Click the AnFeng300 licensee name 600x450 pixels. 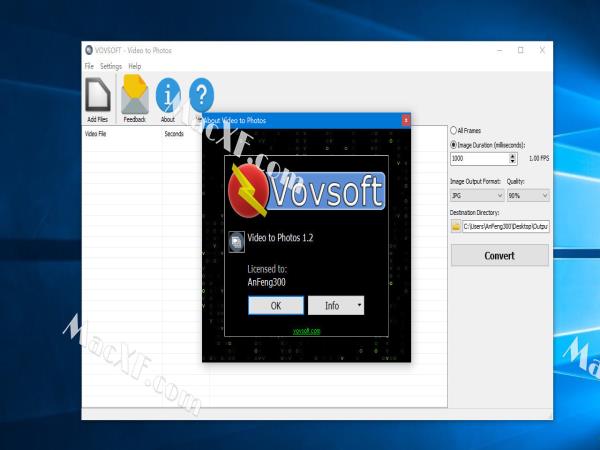click(x=266, y=282)
